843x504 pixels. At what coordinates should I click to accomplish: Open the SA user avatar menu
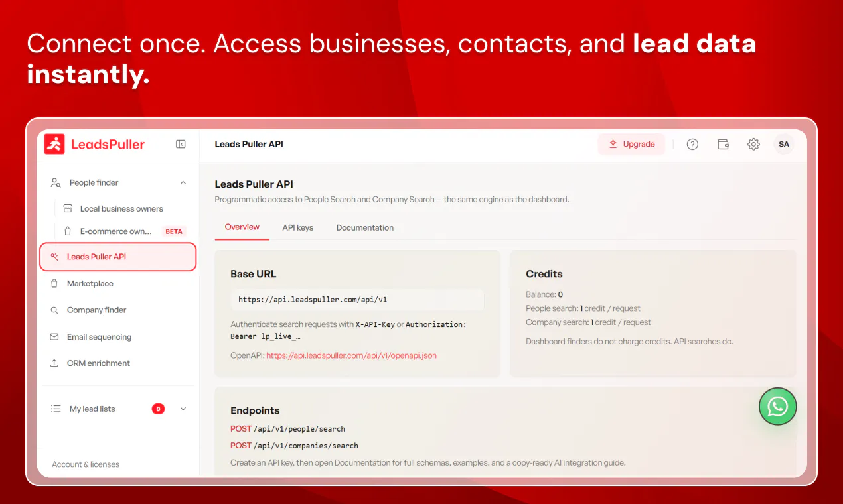[x=784, y=144]
